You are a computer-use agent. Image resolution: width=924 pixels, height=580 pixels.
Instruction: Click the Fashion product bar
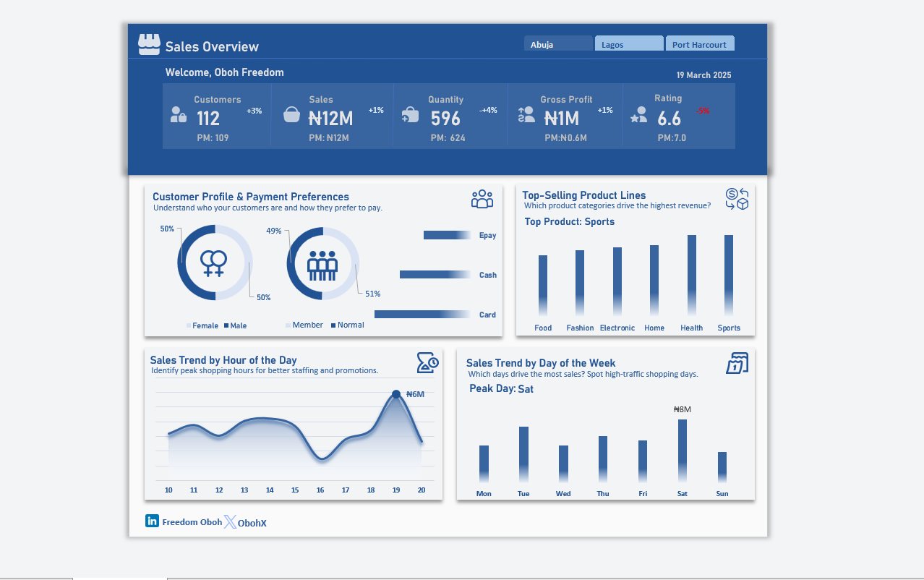pyautogui.click(x=580, y=283)
